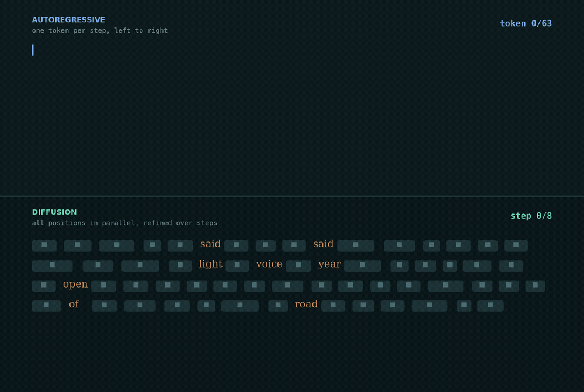Click the masked token just after 'open'
584x392 pixels.
pos(103,286)
